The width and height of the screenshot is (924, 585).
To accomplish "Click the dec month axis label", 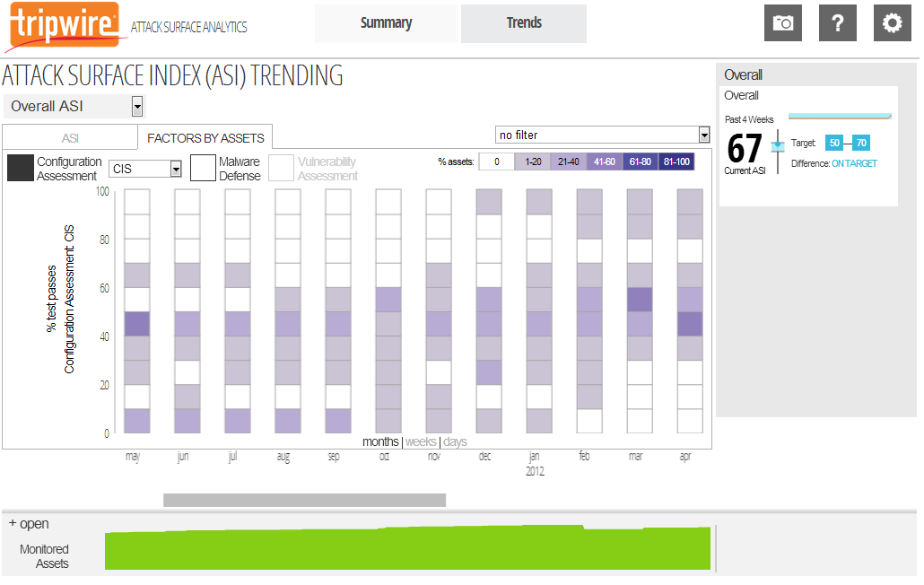I will (x=485, y=458).
